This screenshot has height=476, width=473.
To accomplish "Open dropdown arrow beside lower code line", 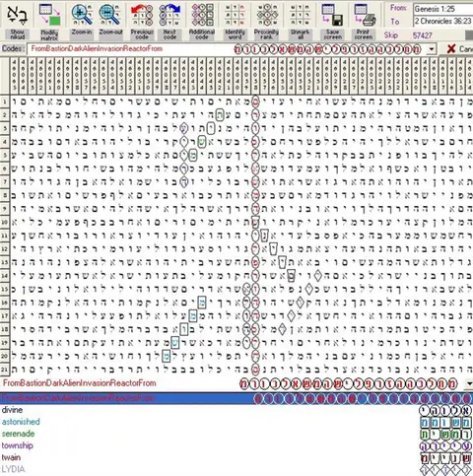I will [x=469, y=383].
